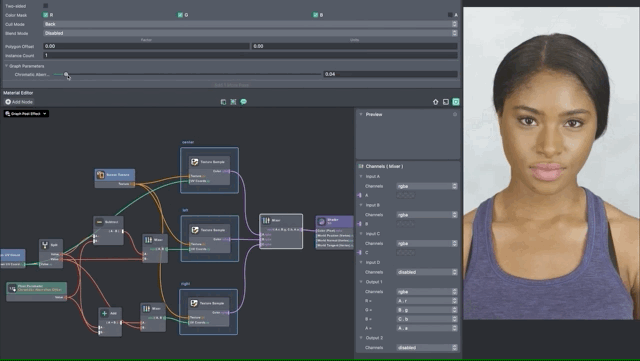Collapse the Input B section
This screenshot has height=361, width=640.
(361, 205)
